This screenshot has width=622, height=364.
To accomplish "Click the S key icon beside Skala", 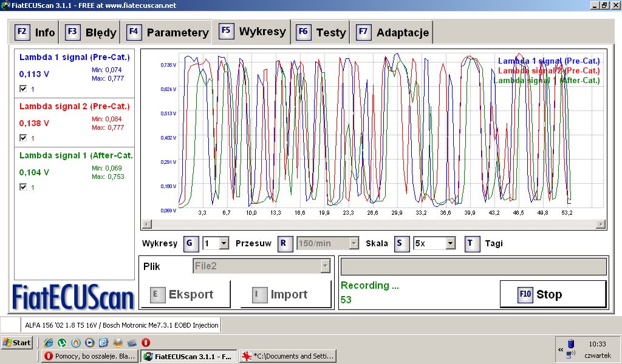I will [x=402, y=243].
